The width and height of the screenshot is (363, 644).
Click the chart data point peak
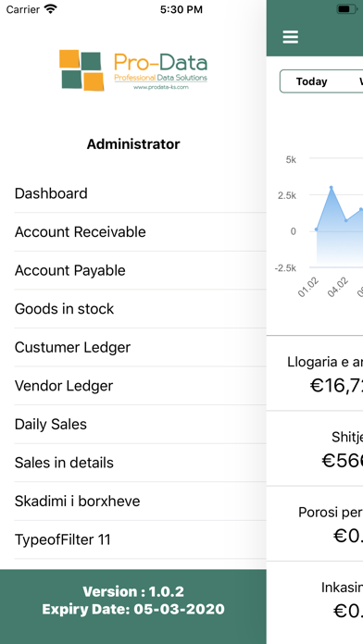pos(331,188)
